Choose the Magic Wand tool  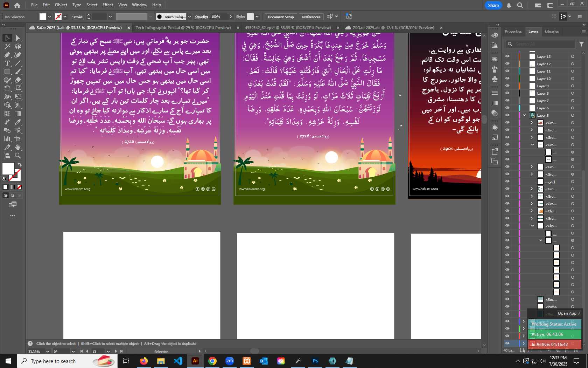[x=7, y=46]
